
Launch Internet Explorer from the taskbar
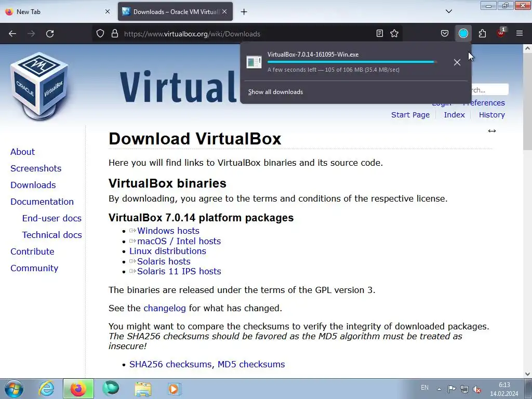coord(46,389)
